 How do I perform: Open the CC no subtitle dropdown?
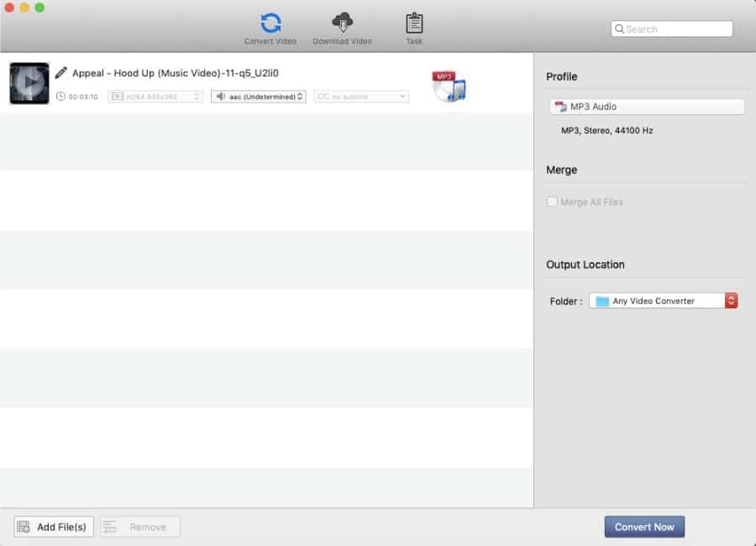361,97
